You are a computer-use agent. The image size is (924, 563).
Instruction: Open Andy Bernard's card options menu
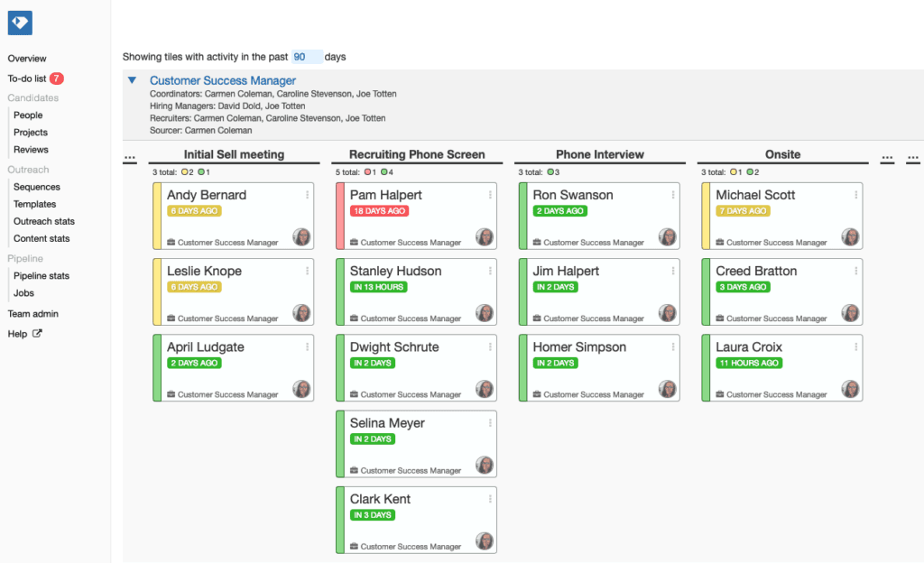point(307,196)
